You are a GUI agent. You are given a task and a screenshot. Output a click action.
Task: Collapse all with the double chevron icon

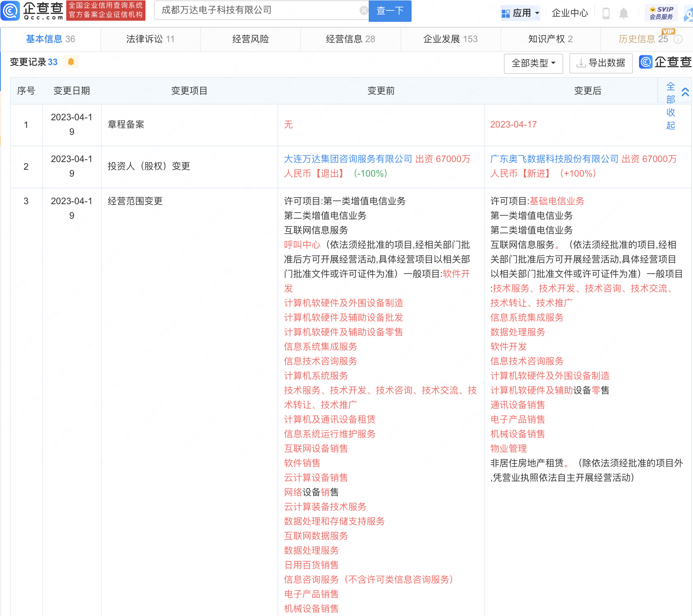click(x=685, y=92)
